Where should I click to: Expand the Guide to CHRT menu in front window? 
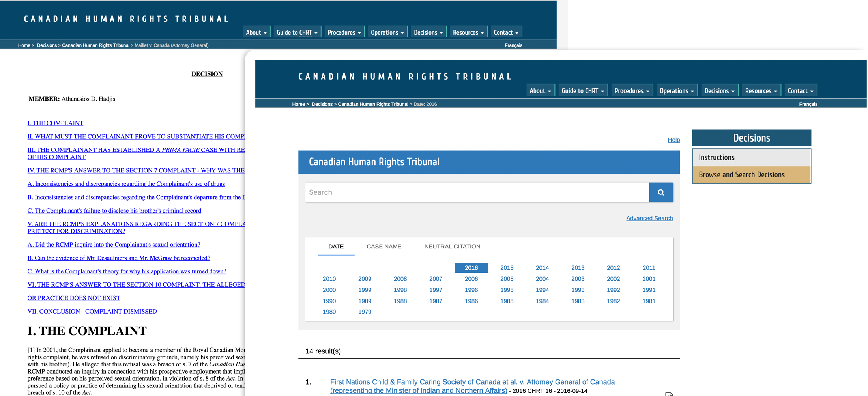click(582, 91)
